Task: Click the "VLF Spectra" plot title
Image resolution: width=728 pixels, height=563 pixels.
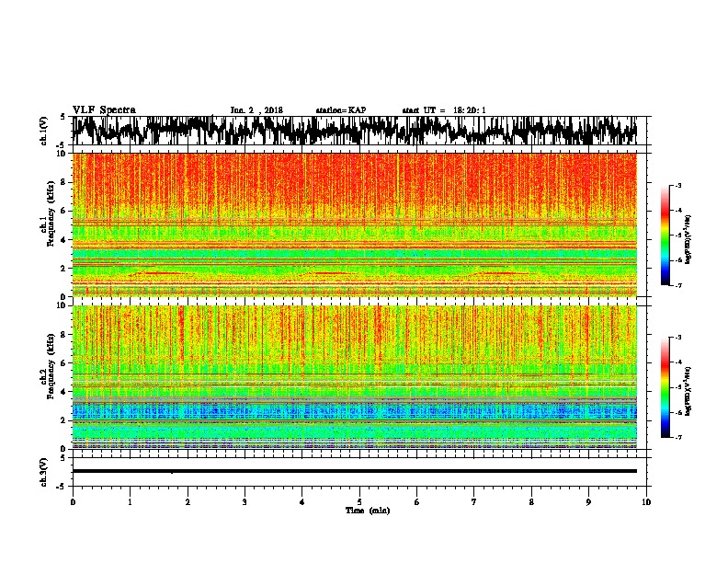Action: 104,109
